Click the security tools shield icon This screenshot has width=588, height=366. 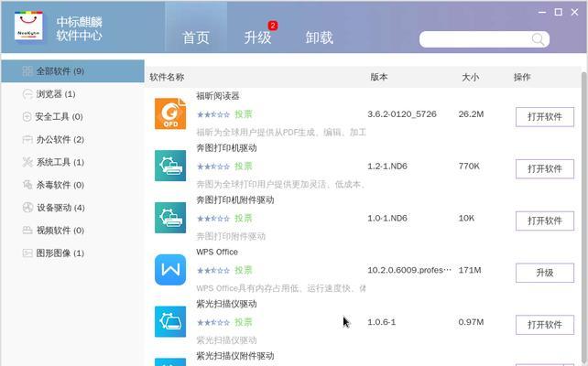[27, 117]
